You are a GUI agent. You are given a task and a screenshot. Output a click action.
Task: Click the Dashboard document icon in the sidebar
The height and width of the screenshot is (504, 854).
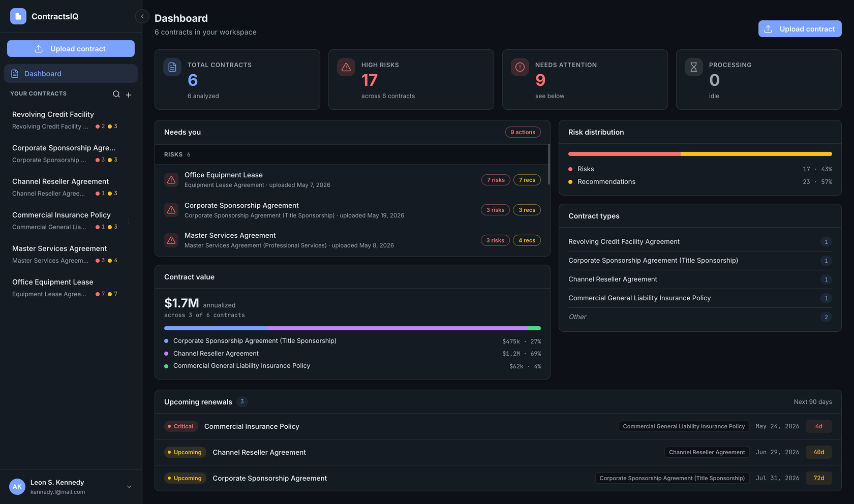tap(15, 74)
